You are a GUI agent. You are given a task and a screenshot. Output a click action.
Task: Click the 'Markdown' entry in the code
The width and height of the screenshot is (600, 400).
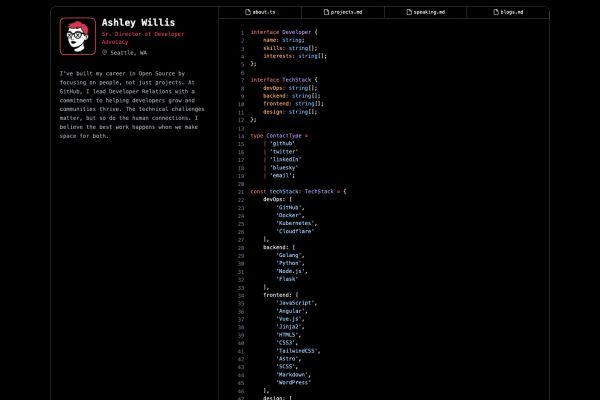click(x=292, y=375)
